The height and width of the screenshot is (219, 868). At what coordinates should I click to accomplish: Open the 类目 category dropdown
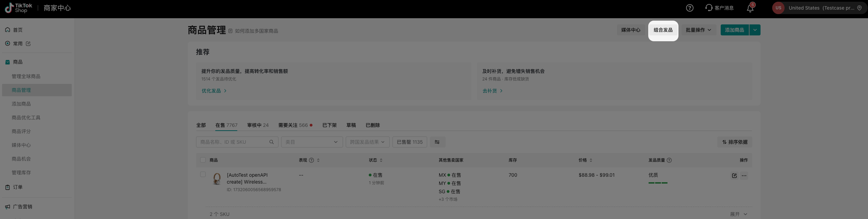(312, 142)
